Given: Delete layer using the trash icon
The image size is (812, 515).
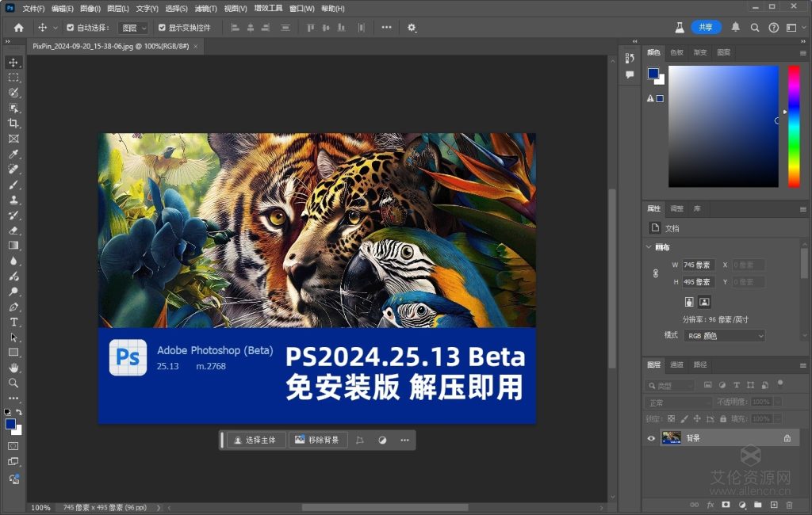Looking at the screenshot, I should tap(789, 505).
